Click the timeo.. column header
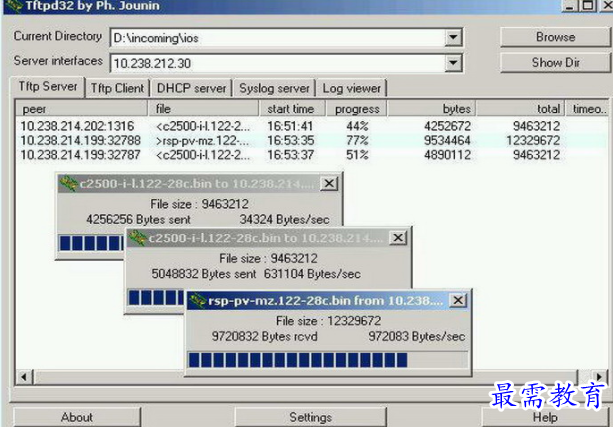Screen dimensions: 613x427 click(588, 109)
